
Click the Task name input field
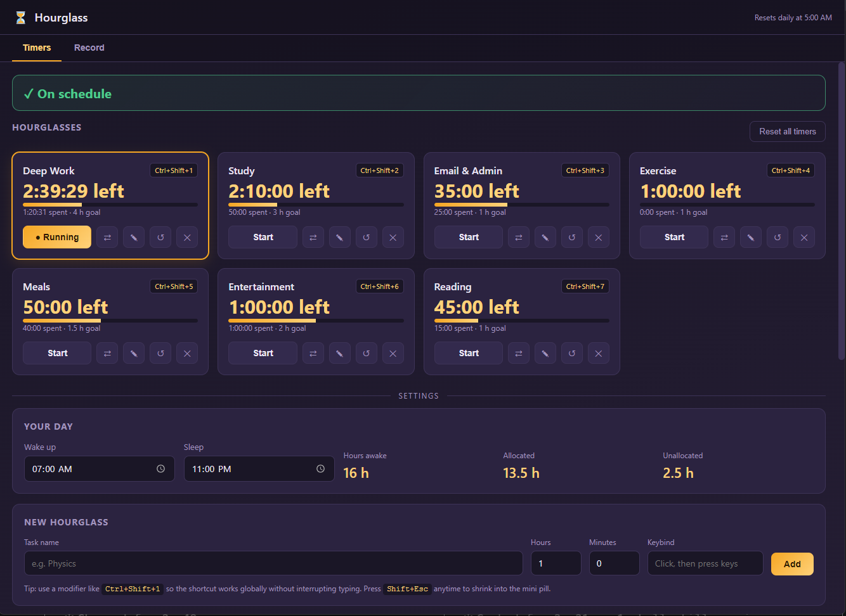273,563
